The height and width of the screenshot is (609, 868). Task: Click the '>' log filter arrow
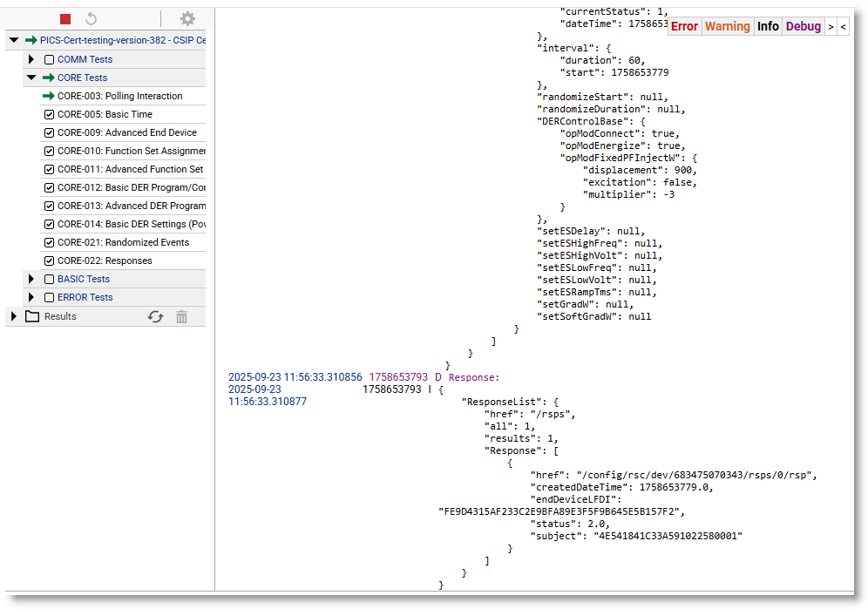click(831, 27)
